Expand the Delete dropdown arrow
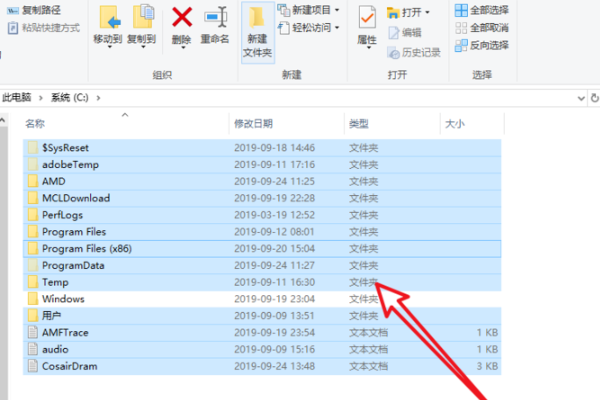Viewport: 600px width, 400px height. coord(183,47)
